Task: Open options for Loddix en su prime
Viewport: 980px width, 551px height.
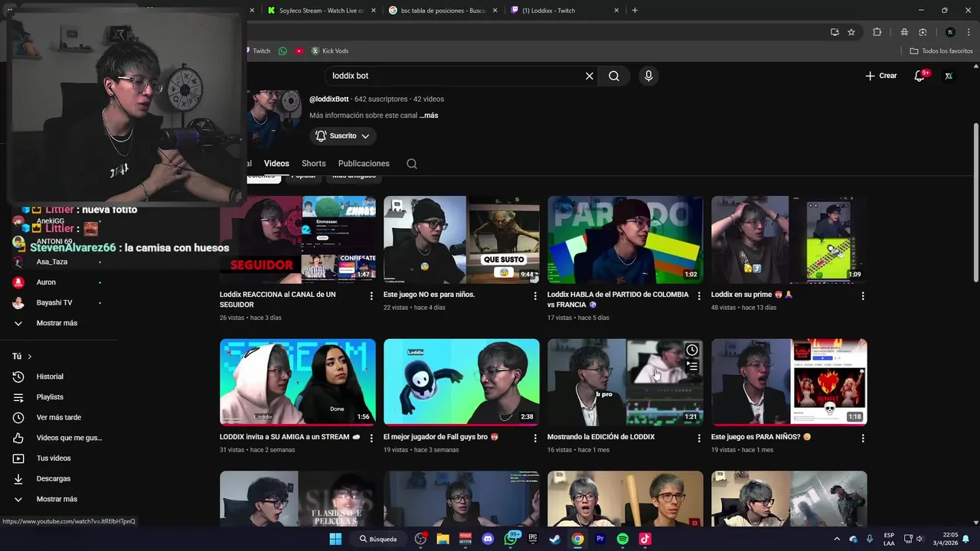Action: click(x=863, y=296)
